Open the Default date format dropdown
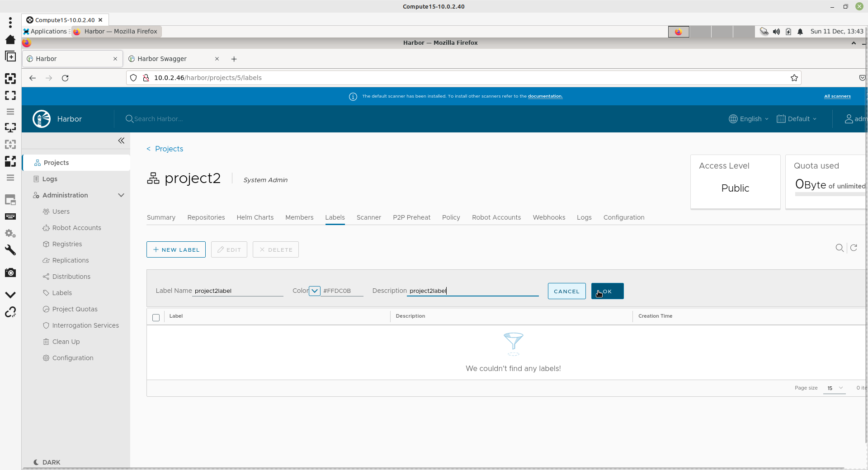The image size is (868, 470). tap(797, 119)
